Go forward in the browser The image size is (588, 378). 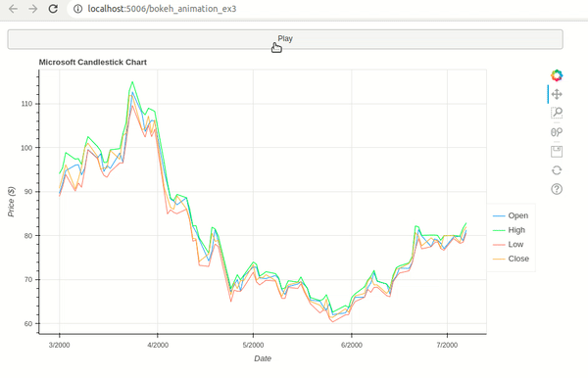coord(33,9)
